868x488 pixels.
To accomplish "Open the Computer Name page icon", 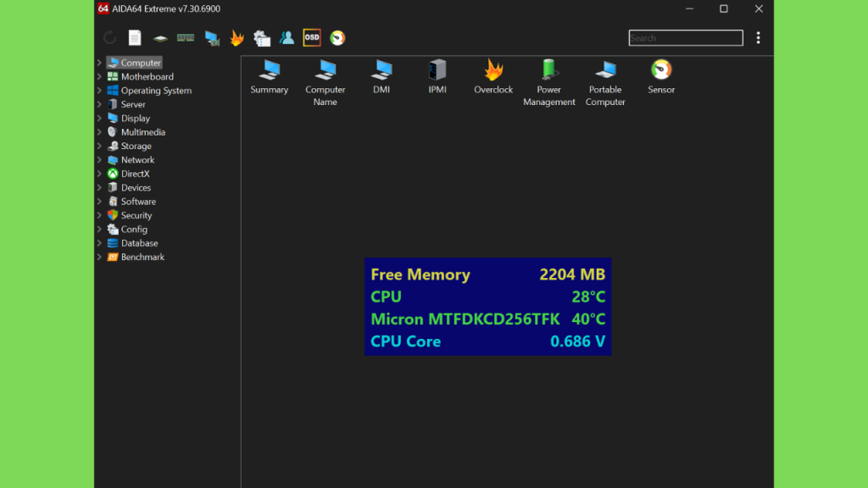I will pos(325,83).
